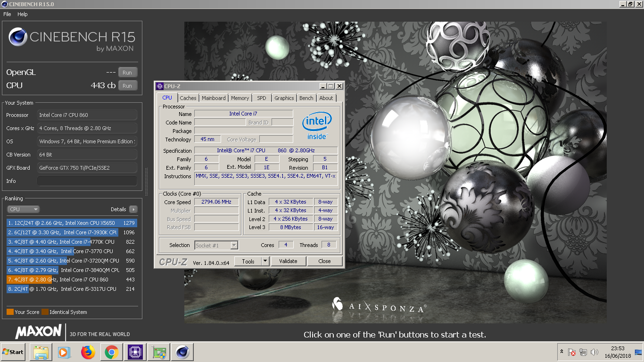Screen dimensions: 644x362
Task: Open the volume speaker tray icon
Action: point(594,352)
